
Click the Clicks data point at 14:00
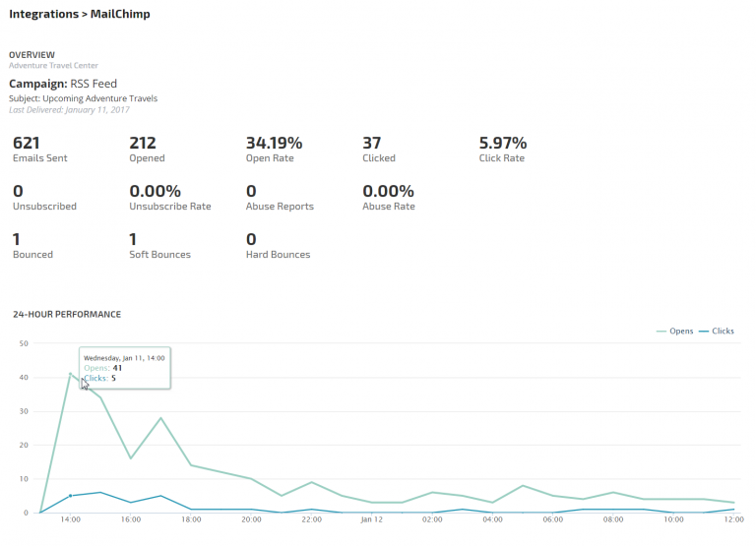pyautogui.click(x=71, y=496)
